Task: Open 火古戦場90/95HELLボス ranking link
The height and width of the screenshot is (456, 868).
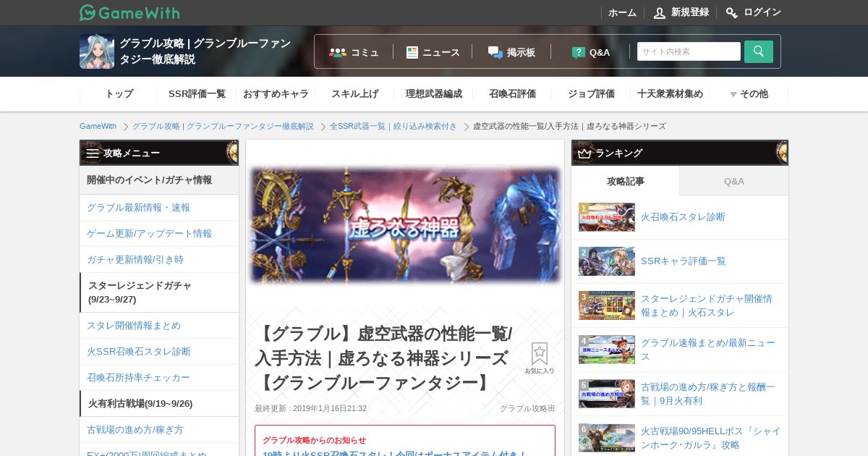Action: pyautogui.click(x=711, y=438)
